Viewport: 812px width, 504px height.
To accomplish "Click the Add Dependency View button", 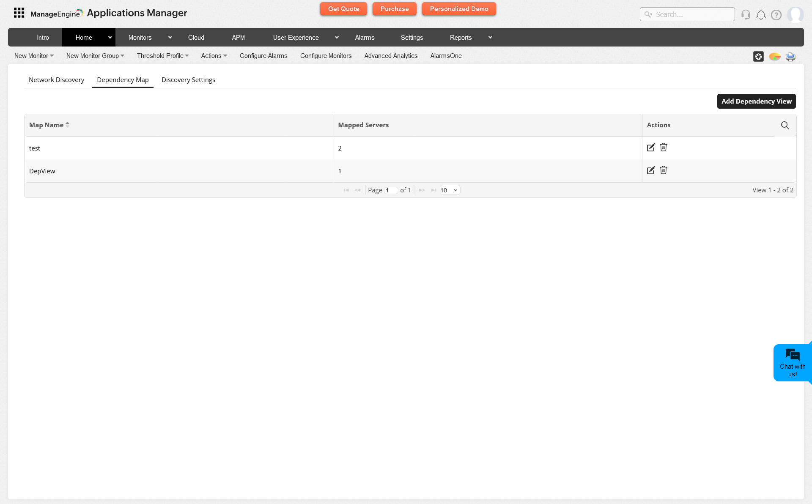I will (x=756, y=101).
